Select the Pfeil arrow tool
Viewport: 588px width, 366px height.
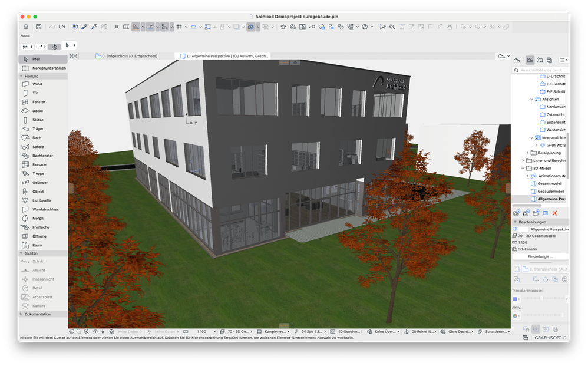click(43, 60)
